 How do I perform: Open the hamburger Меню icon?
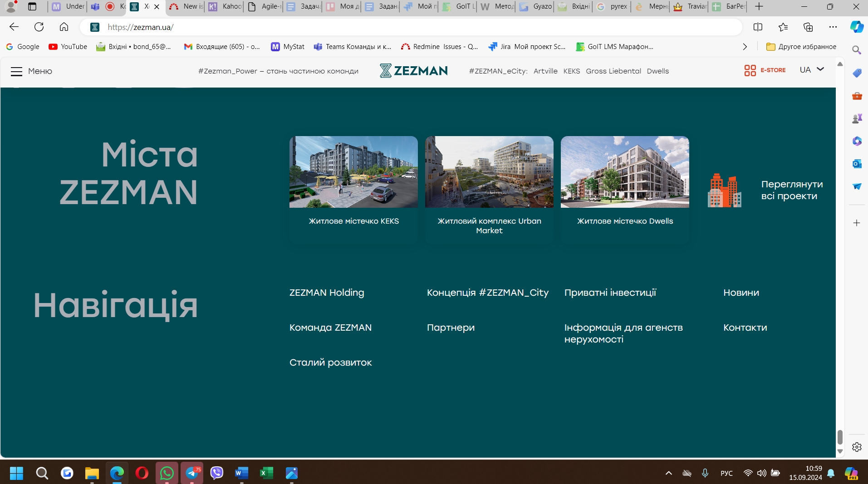tap(16, 71)
